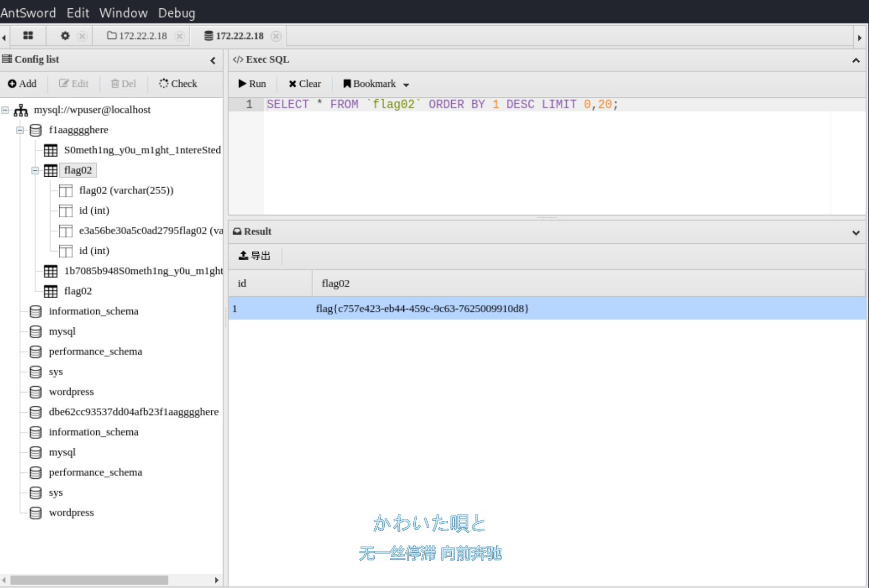Collapse the expanded flag02 table node
Screen dimensions: 869x588
coord(35,171)
